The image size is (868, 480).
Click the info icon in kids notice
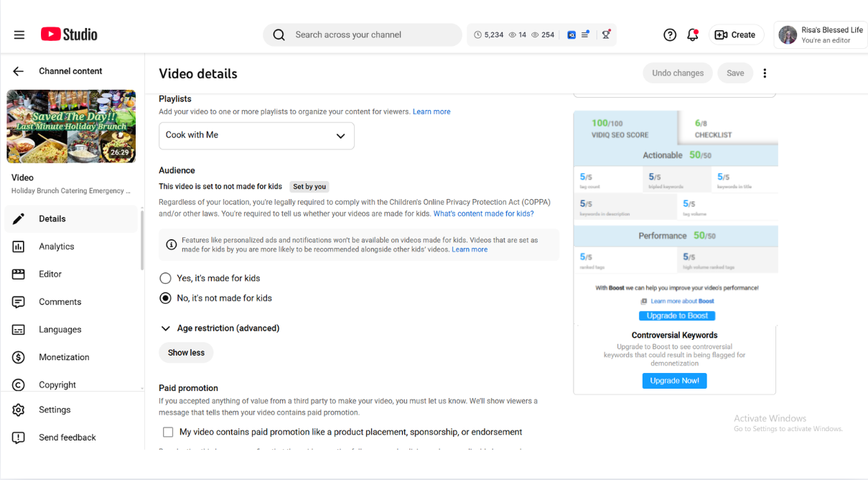[x=172, y=244]
